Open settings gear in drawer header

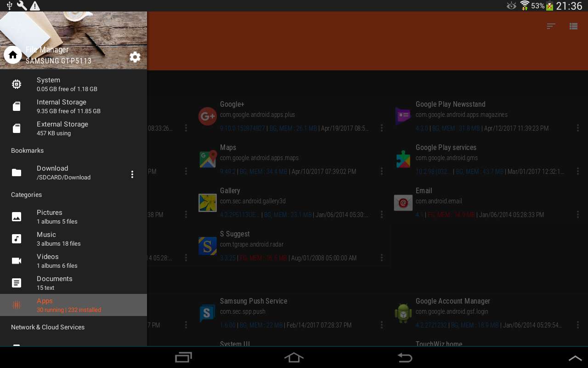pyautogui.click(x=135, y=57)
